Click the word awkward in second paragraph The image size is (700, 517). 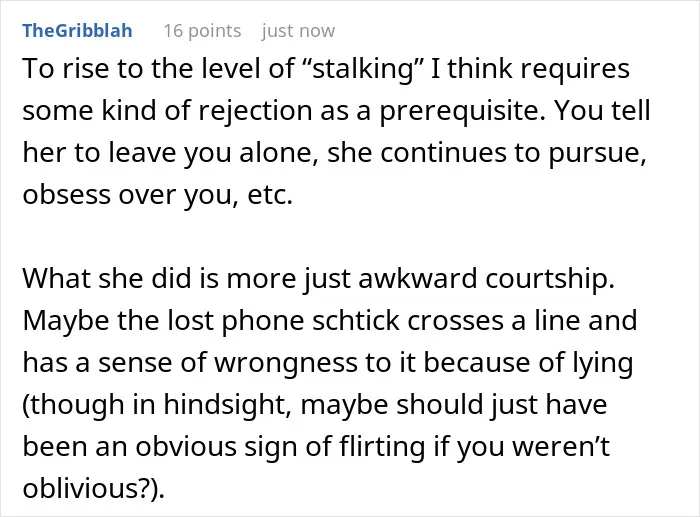point(417,279)
